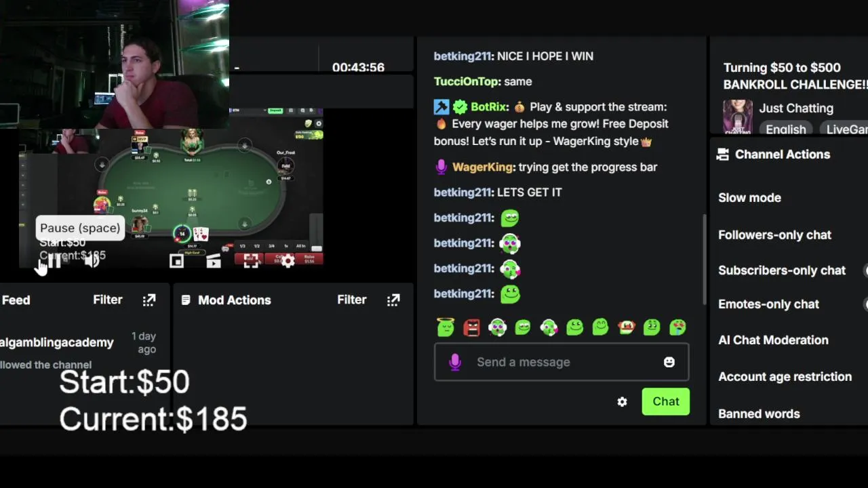The image size is (868, 488).
Task: Focus the Send a message field
Action: coord(561,362)
